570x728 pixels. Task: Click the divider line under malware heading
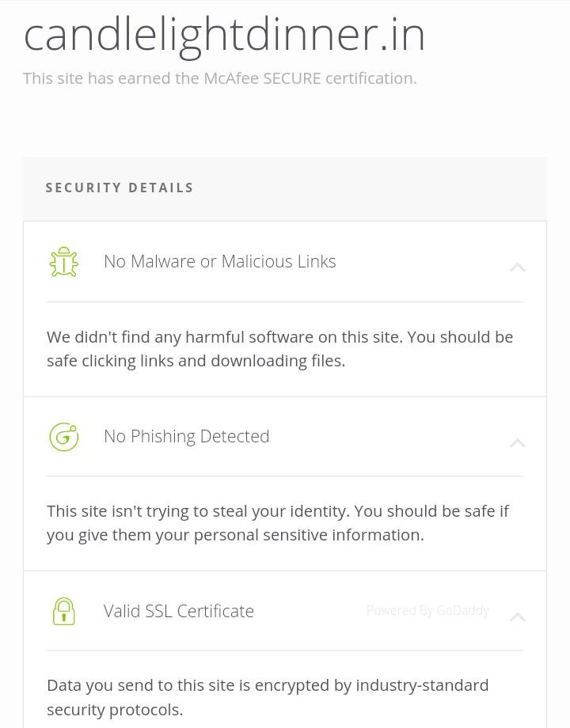pos(285,301)
